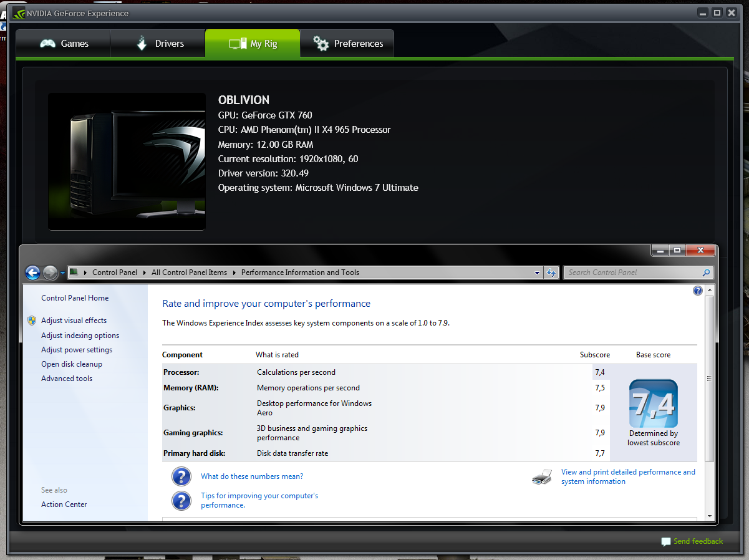Screen dimensions: 749x560
Task: Click shield icon beside Adjust visual effects
Action: [x=32, y=321]
